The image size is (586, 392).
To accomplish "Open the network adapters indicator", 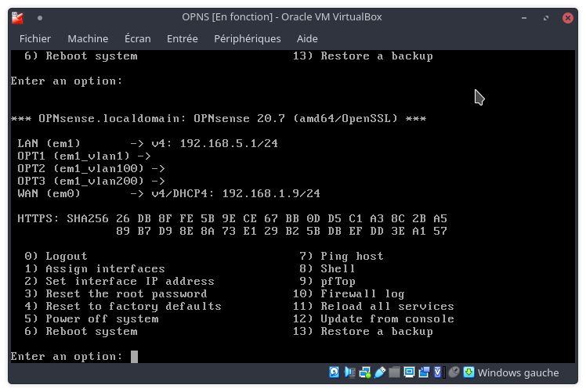I will [x=365, y=372].
